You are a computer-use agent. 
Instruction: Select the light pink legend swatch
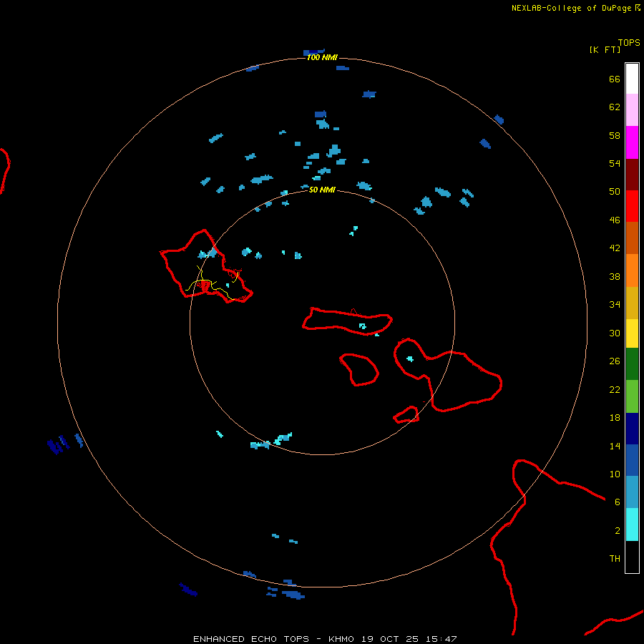pos(632,109)
